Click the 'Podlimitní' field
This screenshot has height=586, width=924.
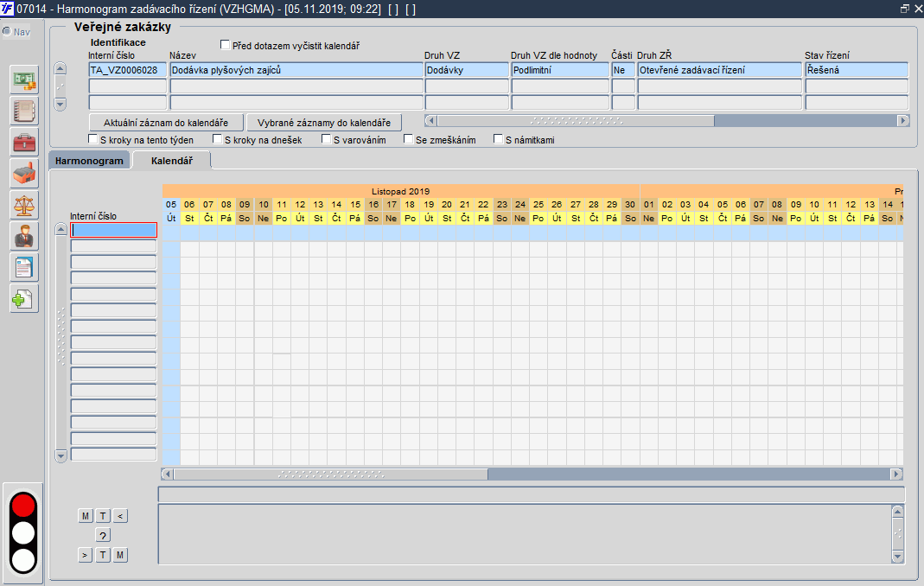click(560, 70)
